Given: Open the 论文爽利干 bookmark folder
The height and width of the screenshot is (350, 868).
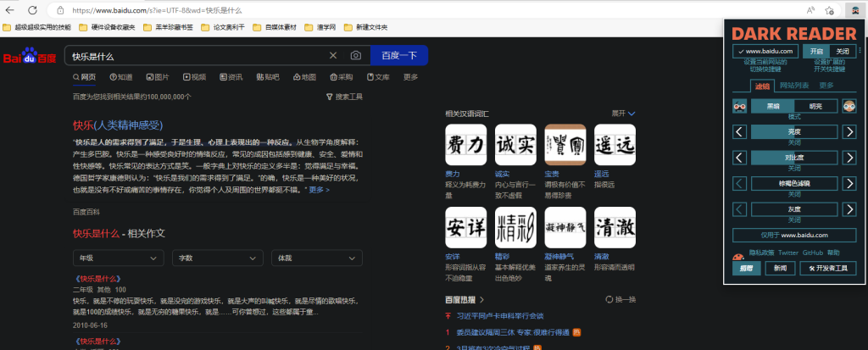Looking at the screenshot, I should coord(223,27).
